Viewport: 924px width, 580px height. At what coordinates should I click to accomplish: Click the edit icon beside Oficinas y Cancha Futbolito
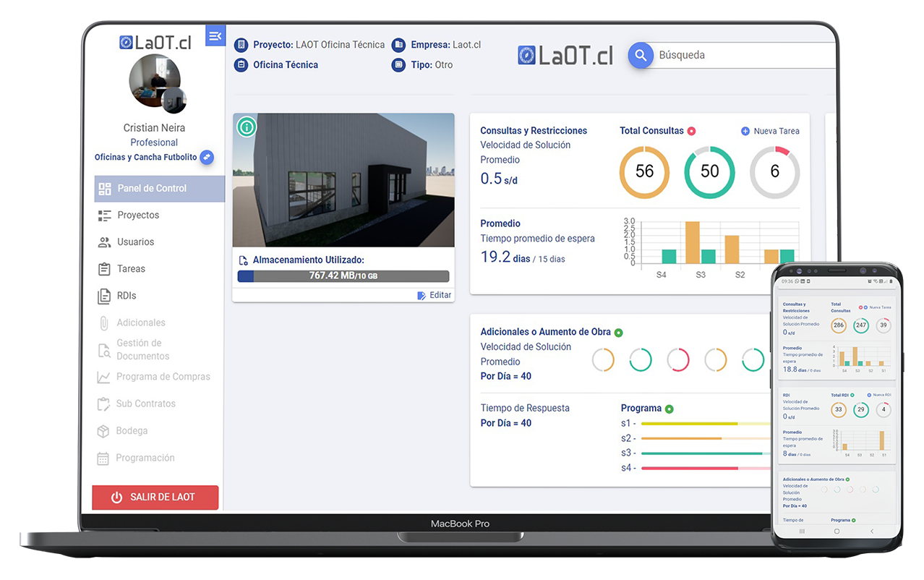[207, 157]
